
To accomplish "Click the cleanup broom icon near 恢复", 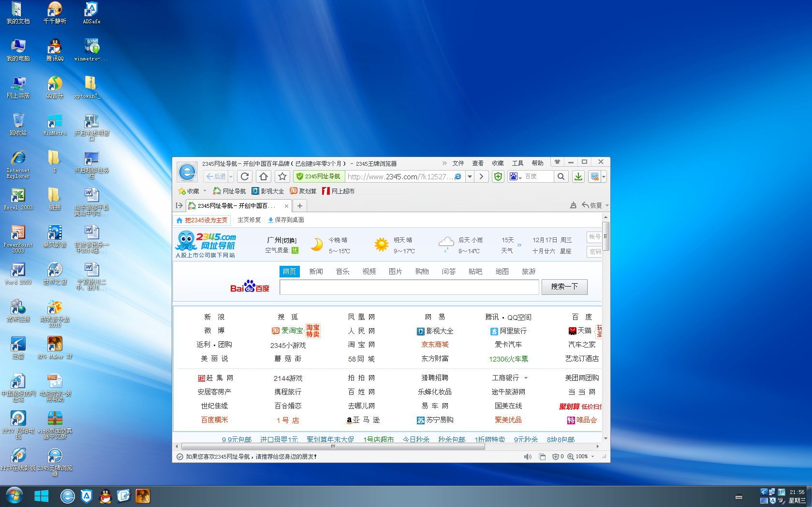I will [573, 205].
